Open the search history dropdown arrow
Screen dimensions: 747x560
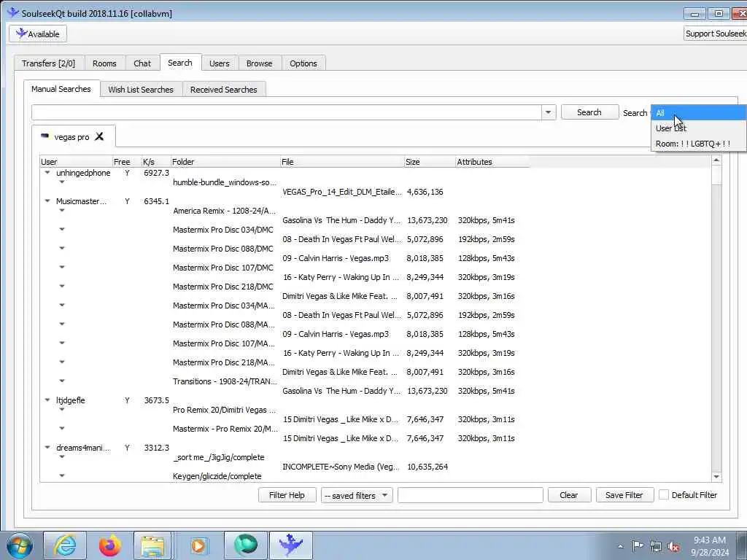click(549, 112)
